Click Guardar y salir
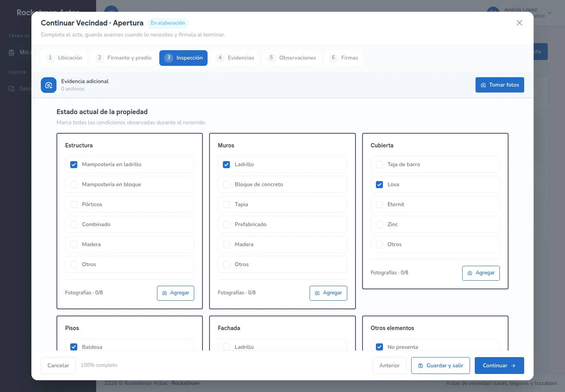This screenshot has height=392, width=565. point(441,366)
